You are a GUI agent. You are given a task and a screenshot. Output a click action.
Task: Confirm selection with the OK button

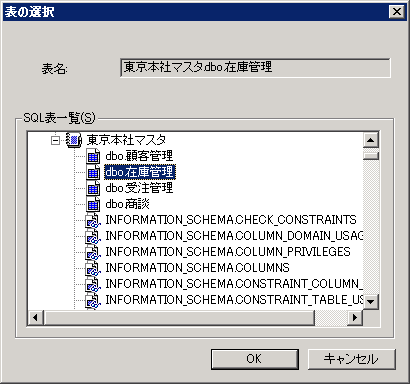pos(255,359)
